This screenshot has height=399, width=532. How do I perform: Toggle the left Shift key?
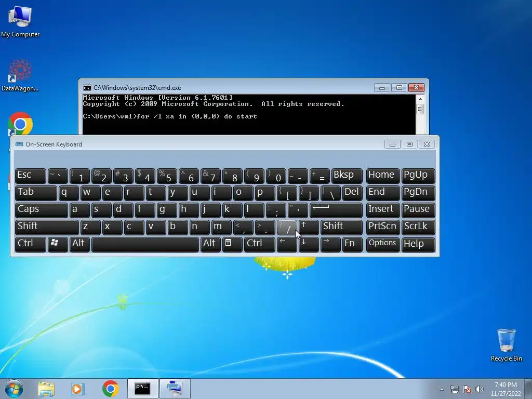[x=47, y=228]
